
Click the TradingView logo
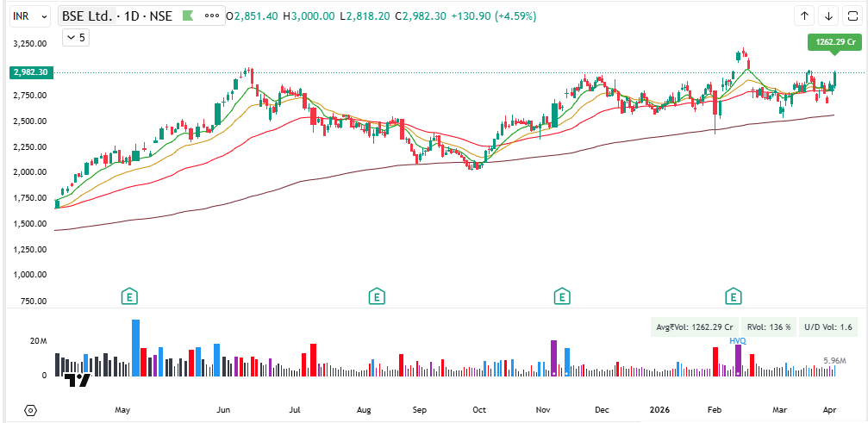pyautogui.click(x=77, y=381)
